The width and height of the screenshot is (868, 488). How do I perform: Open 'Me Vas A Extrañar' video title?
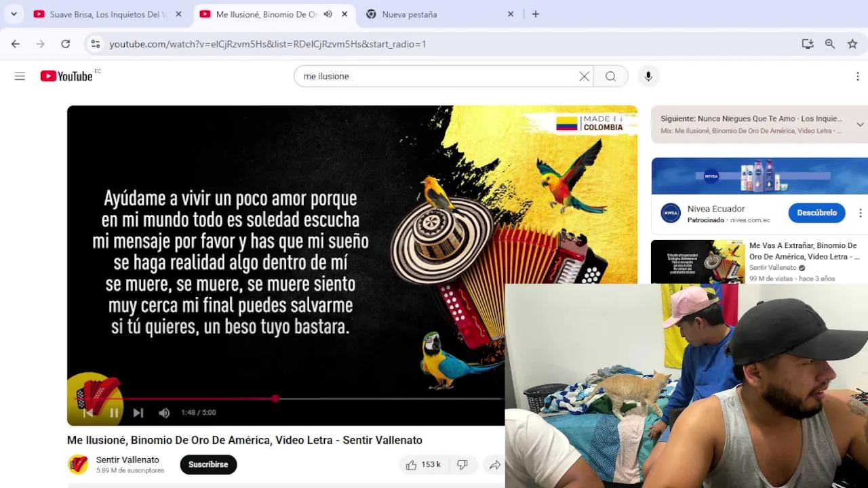[804, 251]
